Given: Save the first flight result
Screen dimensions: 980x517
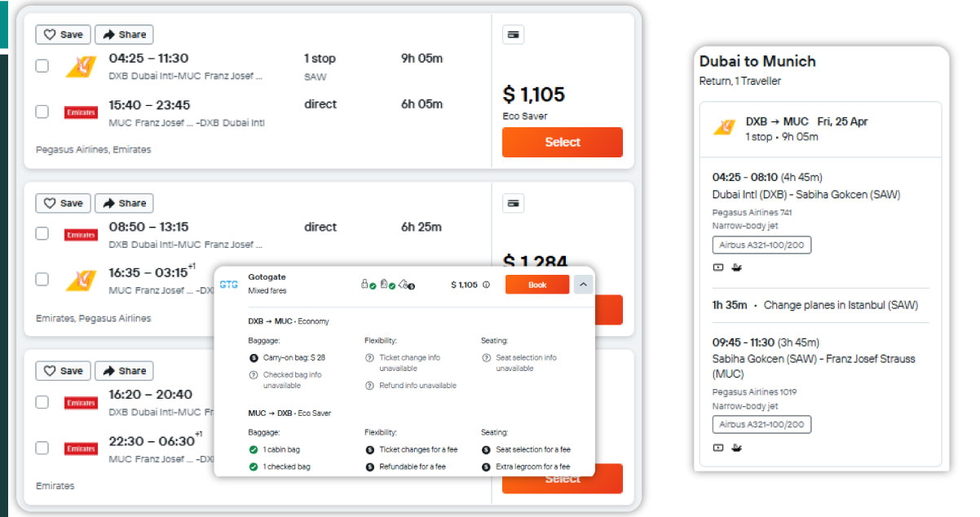Looking at the screenshot, I should tap(63, 35).
